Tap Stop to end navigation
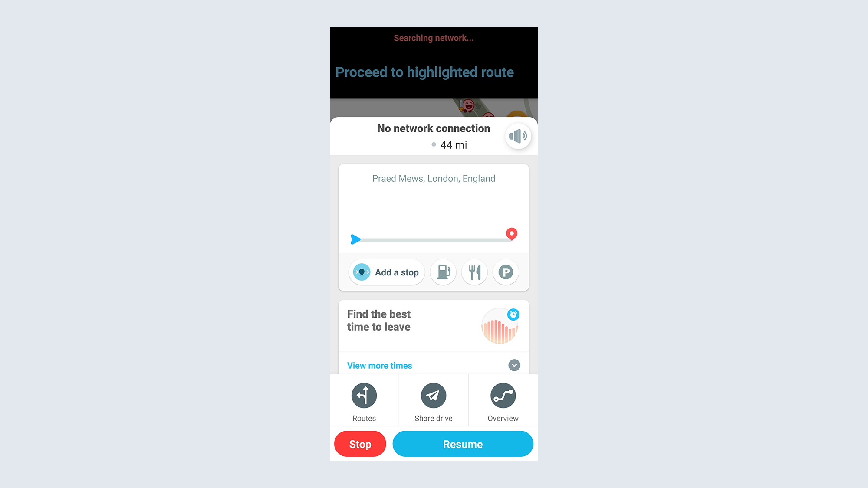Image resolution: width=868 pixels, height=488 pixels. coord(359,444)
